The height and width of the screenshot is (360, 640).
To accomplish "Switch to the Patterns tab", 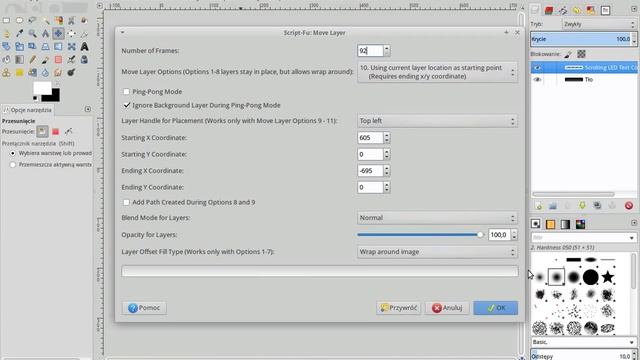I will [x=550, y=224].
